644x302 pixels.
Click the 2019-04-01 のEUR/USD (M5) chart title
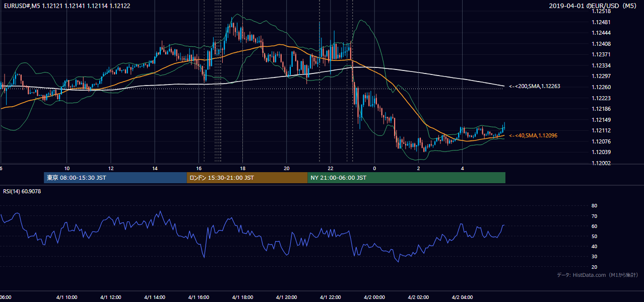coord(594,6)
